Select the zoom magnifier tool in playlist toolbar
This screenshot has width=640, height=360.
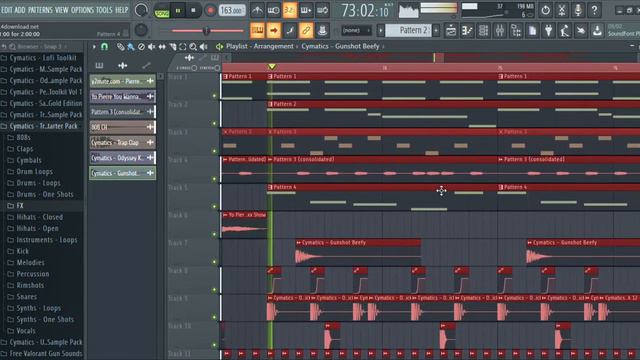point(193,47)
